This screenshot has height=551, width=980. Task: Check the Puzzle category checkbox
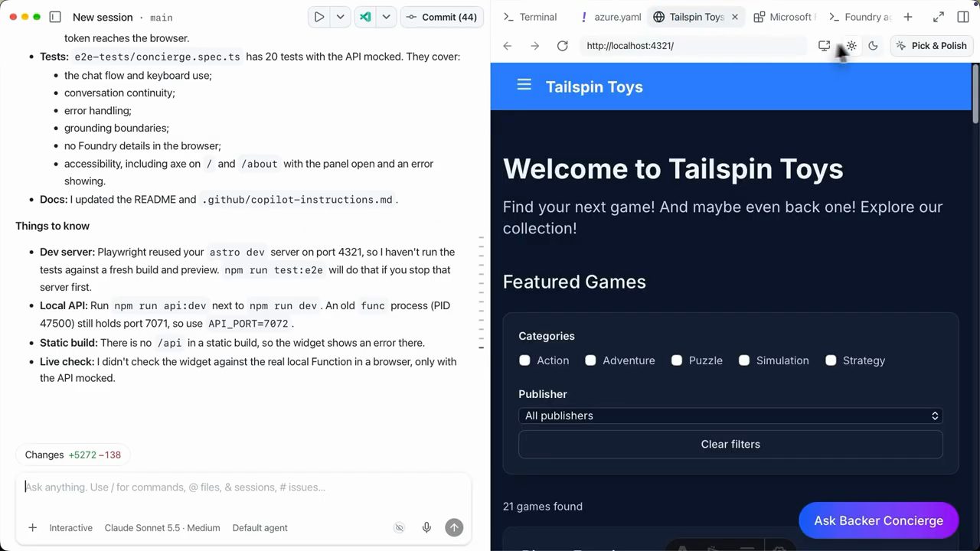677,360
